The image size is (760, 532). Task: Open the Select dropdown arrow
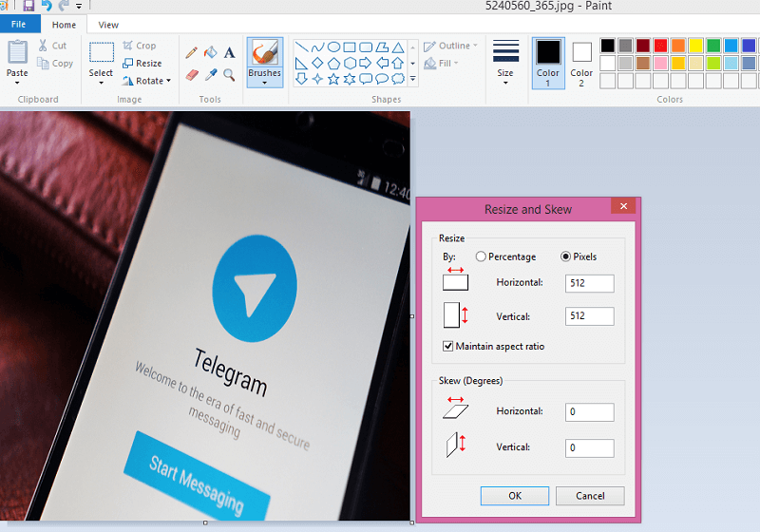(x=102, y=83)
